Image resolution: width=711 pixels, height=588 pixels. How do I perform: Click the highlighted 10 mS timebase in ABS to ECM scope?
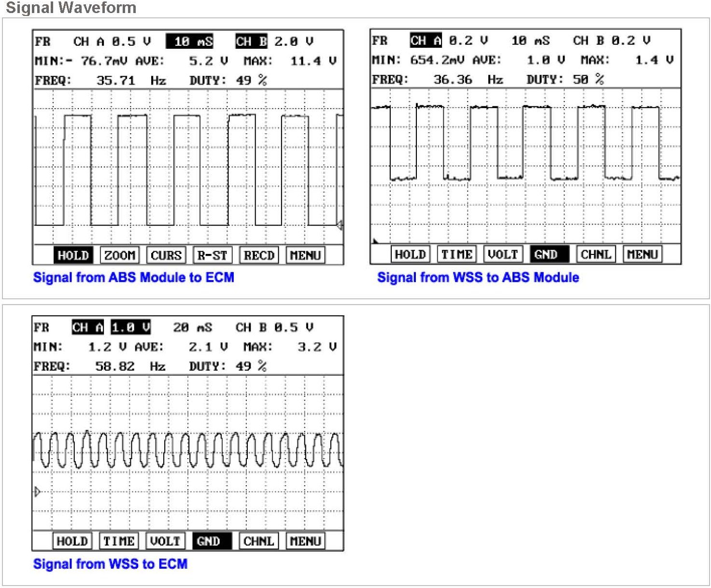click(x=190, y=42)
